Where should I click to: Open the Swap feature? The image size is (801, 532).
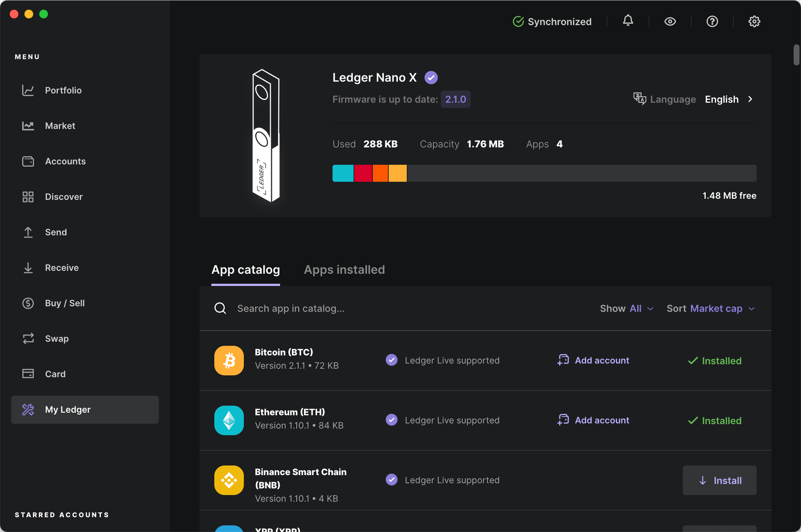click(57, 338)
